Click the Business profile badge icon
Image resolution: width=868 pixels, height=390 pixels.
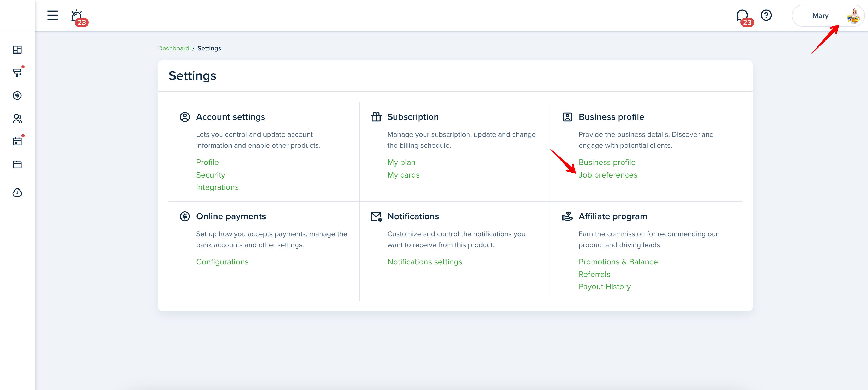(568, 117)
